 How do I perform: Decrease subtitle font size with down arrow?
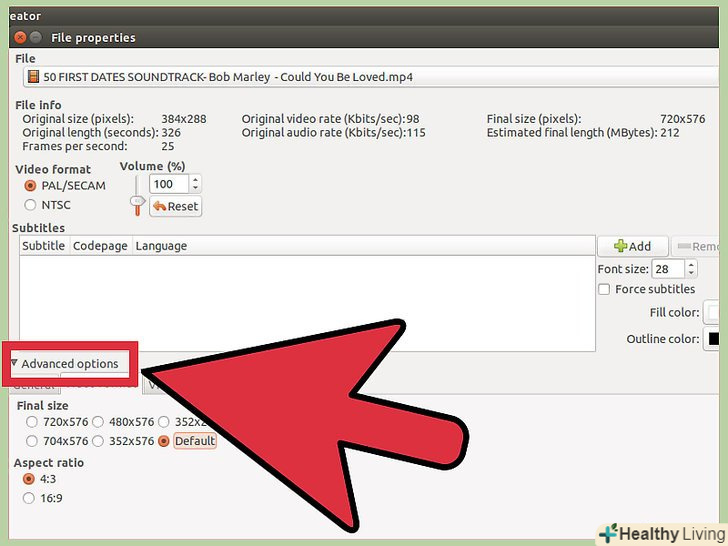(691, 273)
